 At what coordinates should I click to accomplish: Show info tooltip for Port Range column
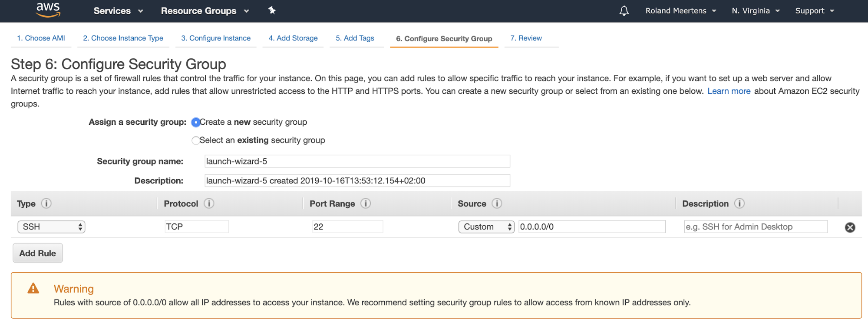[366, 203]
